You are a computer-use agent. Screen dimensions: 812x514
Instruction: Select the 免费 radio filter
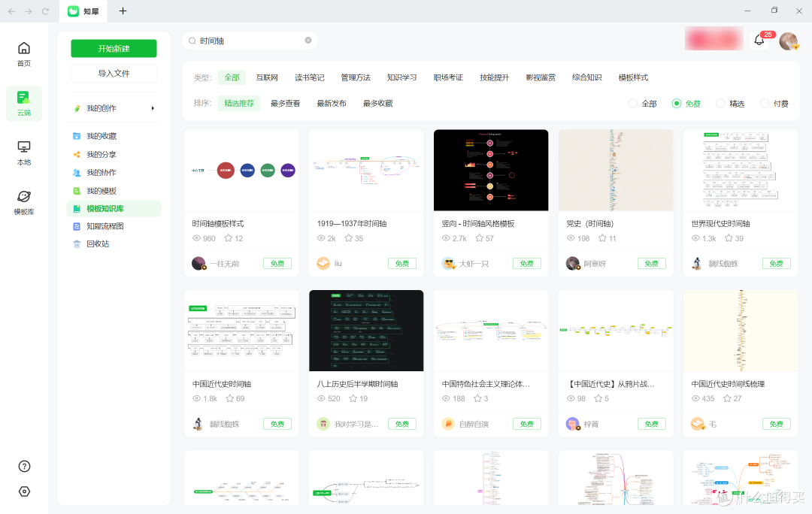[x=677, y=104]
